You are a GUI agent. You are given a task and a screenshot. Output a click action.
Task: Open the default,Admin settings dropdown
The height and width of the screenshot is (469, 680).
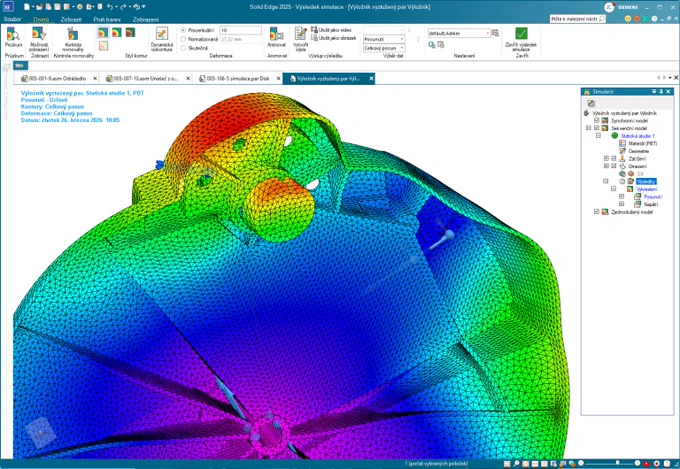pyautogui.click(x=459, y=33)
